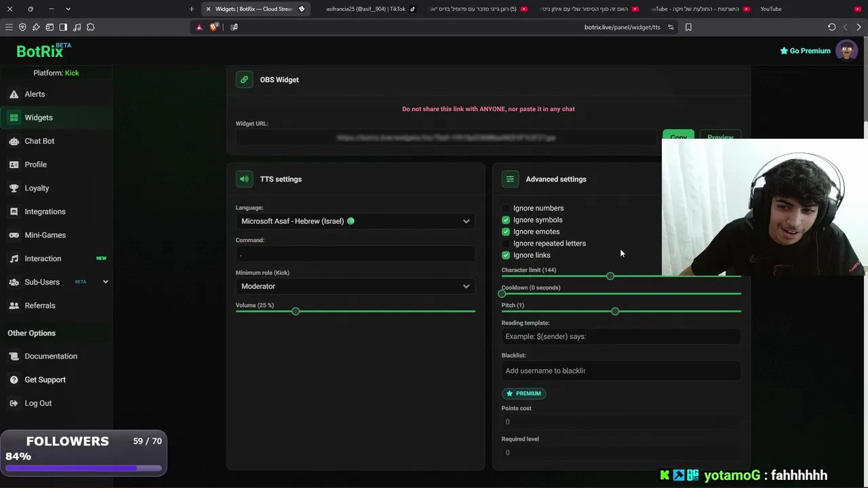Image resolution: width=868 pixels, height=488 pixels.
Task: Click the blurred Widget URL field
Action: (x=446, y=138)
